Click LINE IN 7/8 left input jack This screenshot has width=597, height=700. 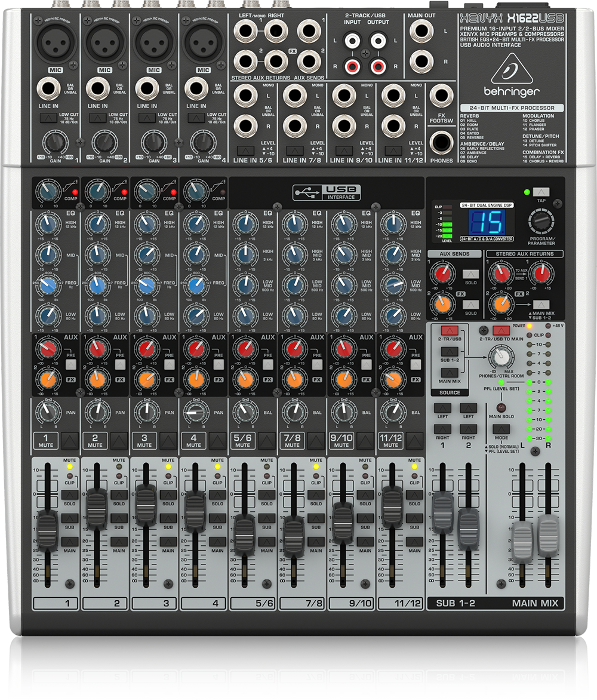pyautogui.click(x=295, y=96)
